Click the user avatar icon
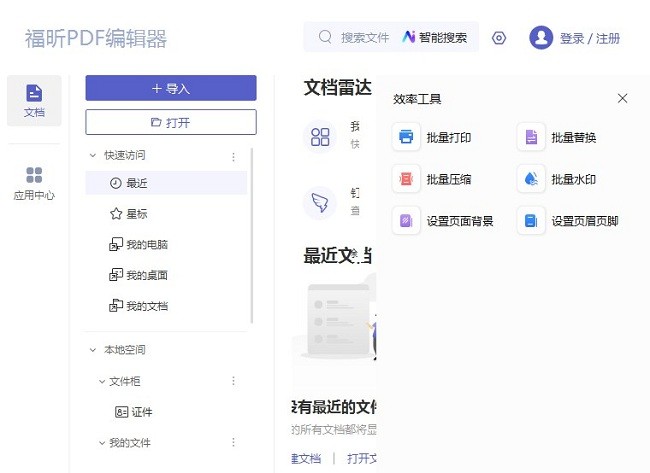Image resolution: width=650 pixels, height=473 pixels. click(x=541, y=38)
